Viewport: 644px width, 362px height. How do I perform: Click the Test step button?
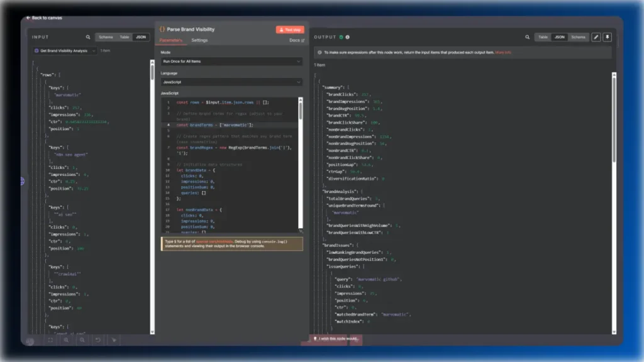point(290,30)
